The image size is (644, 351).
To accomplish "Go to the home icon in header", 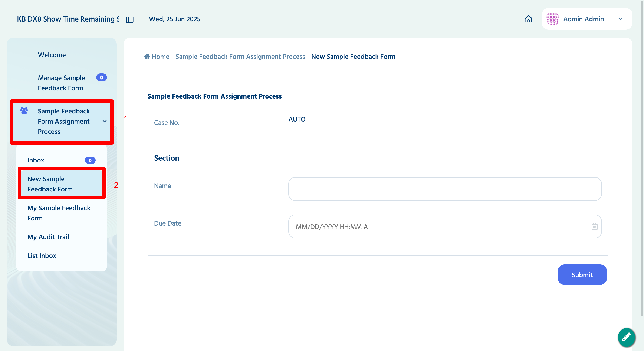I will coord(528,19).
